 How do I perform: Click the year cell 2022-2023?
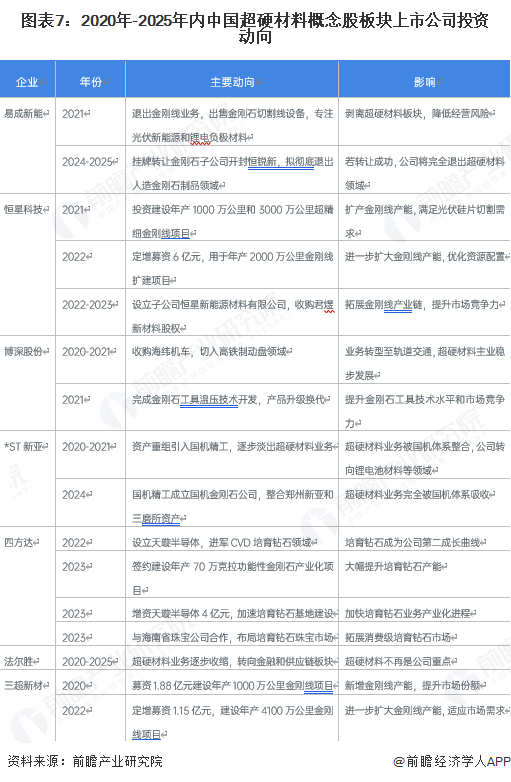tap(88, 305)
